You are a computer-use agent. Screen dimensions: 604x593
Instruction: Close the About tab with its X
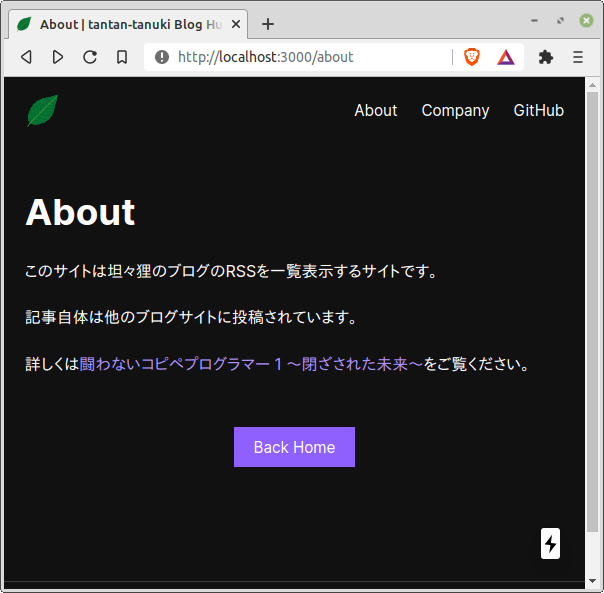pos(236,24)
